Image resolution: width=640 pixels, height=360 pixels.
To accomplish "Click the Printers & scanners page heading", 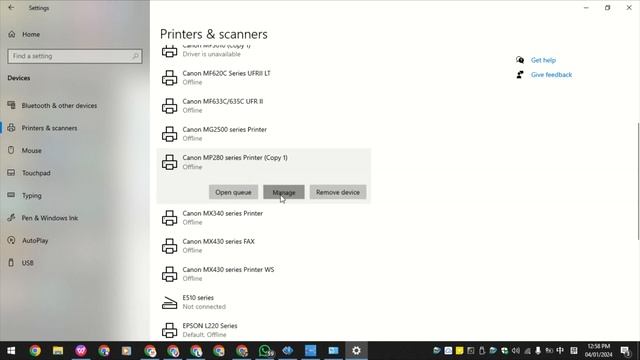I will [x=214, y=34].
